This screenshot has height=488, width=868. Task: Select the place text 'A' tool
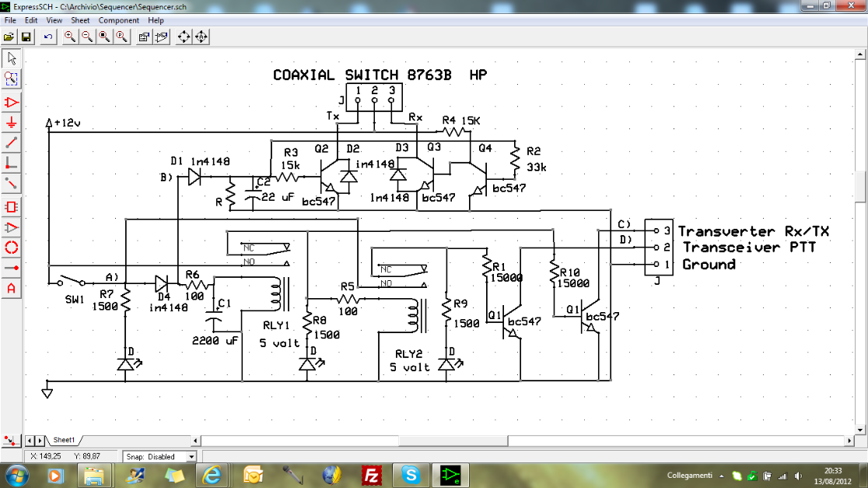(x=11, y=289)
